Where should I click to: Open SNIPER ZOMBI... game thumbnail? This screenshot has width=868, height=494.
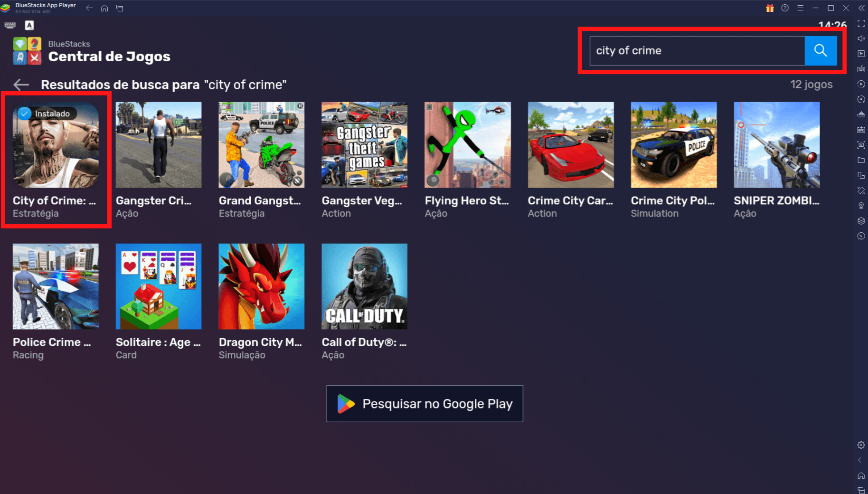777,145
